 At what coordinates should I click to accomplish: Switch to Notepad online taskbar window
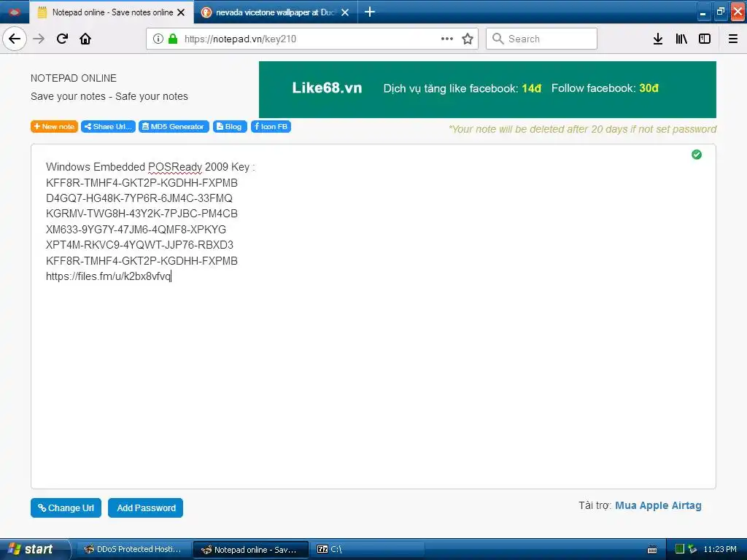[250, 550]
